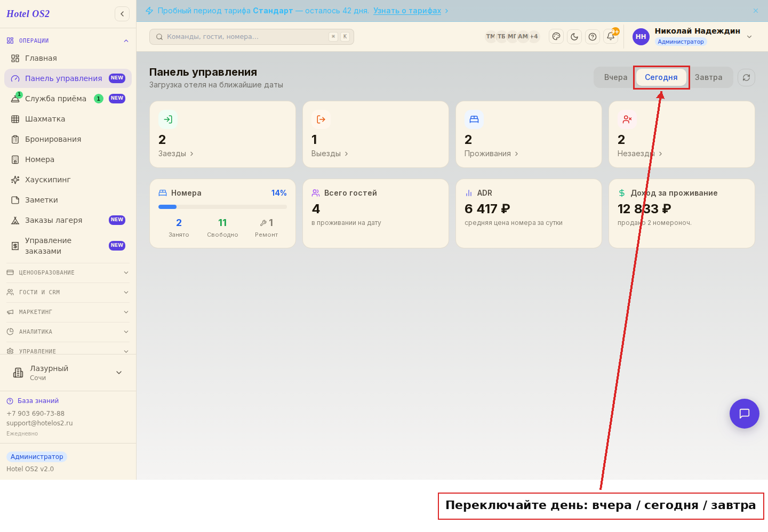Screen dimensions: 768x532
Task: Open the Незаезды card
Action: (682, 134)
